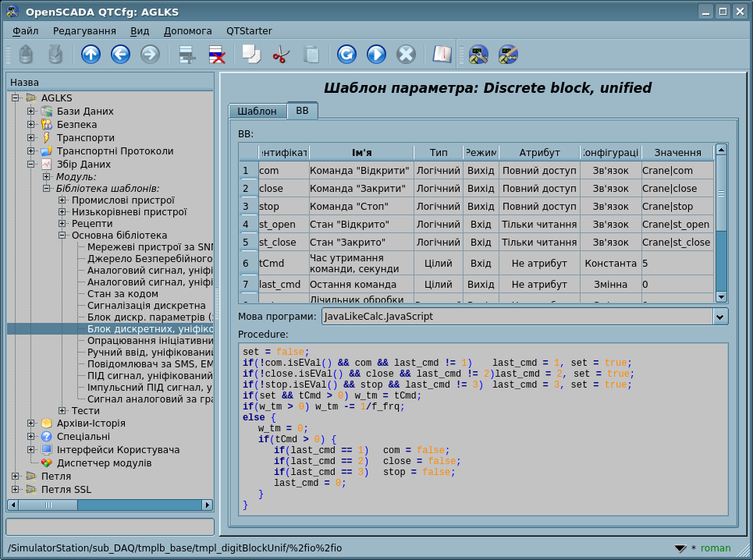
Task: Click the Ім'я column header
Action: 361,153
